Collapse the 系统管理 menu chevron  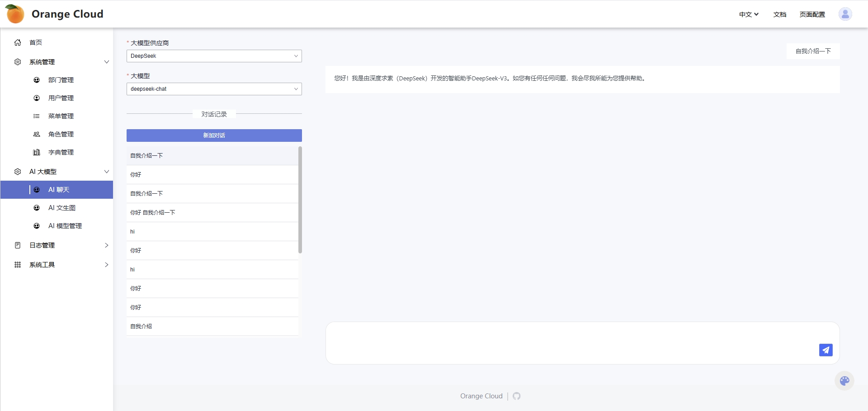[107, 62]
